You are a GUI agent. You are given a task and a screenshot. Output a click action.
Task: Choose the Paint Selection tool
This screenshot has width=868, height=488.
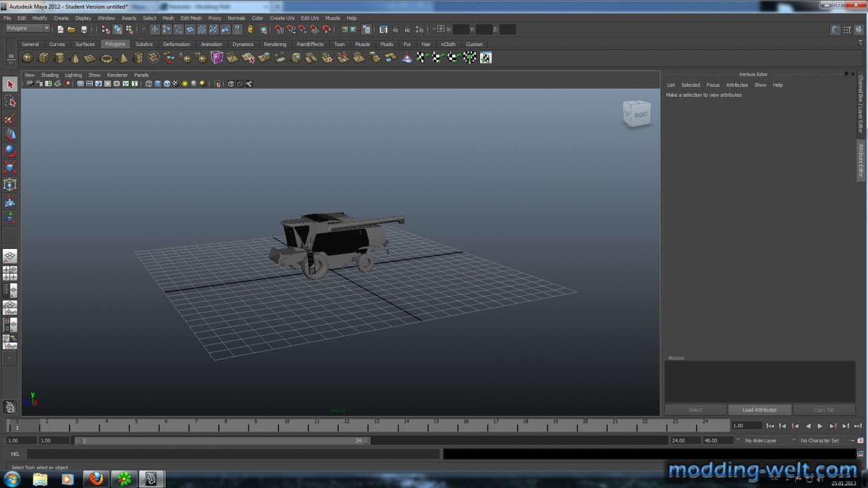[10, 118]
